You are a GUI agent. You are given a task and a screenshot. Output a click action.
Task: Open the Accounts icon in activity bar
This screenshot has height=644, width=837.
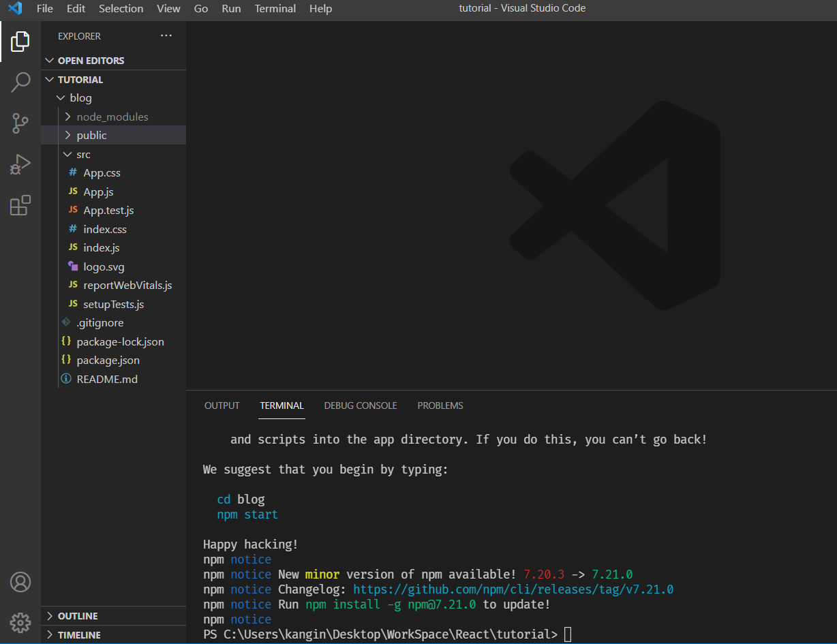point(20,582)
